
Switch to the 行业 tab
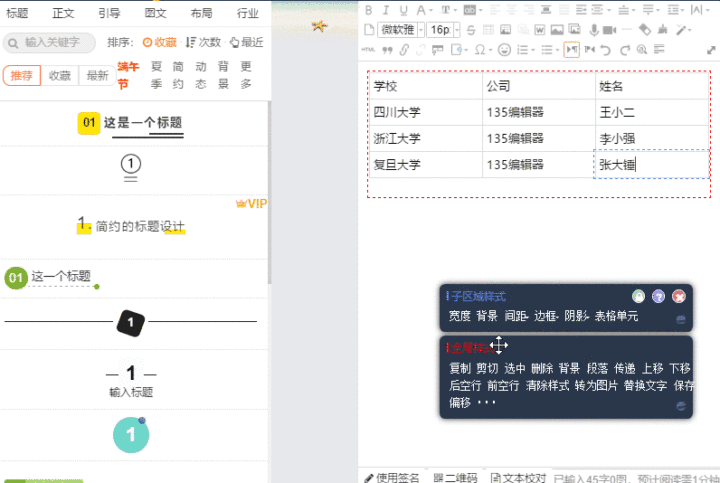[248, 13]
